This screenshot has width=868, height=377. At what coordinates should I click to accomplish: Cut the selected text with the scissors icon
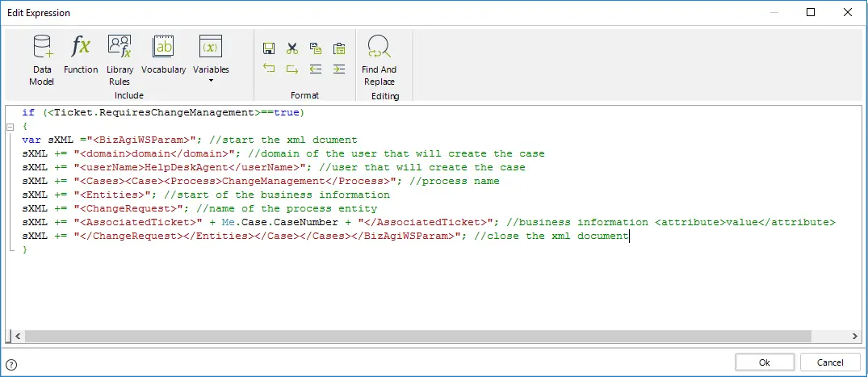[x=292, y=48]
